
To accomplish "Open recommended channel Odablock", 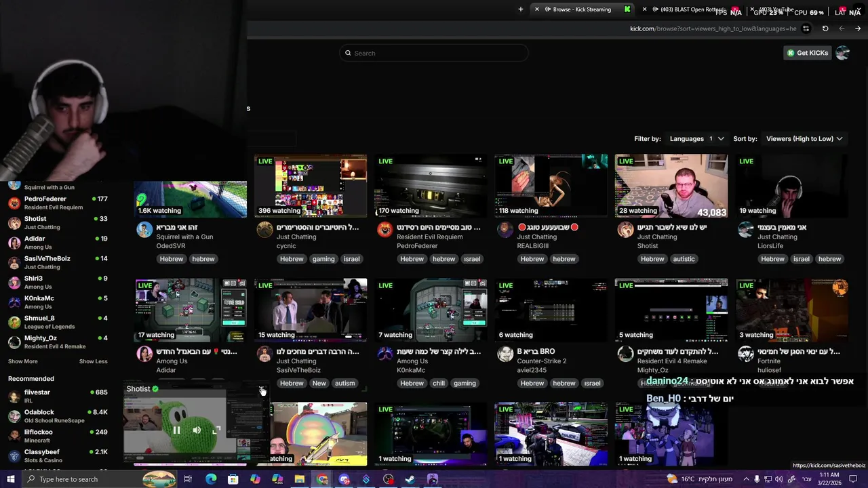I will tap(58, 416).
